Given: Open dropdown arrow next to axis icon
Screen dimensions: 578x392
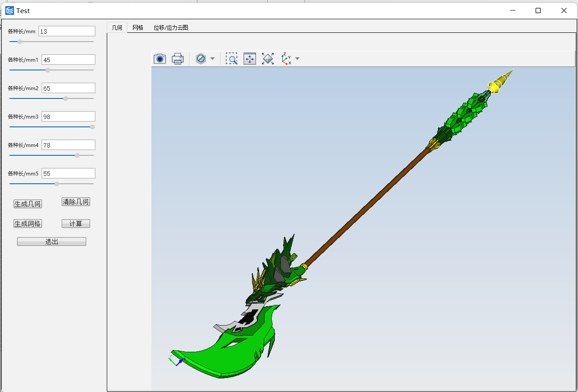Looking at the screenshot, I should point(298,59).
